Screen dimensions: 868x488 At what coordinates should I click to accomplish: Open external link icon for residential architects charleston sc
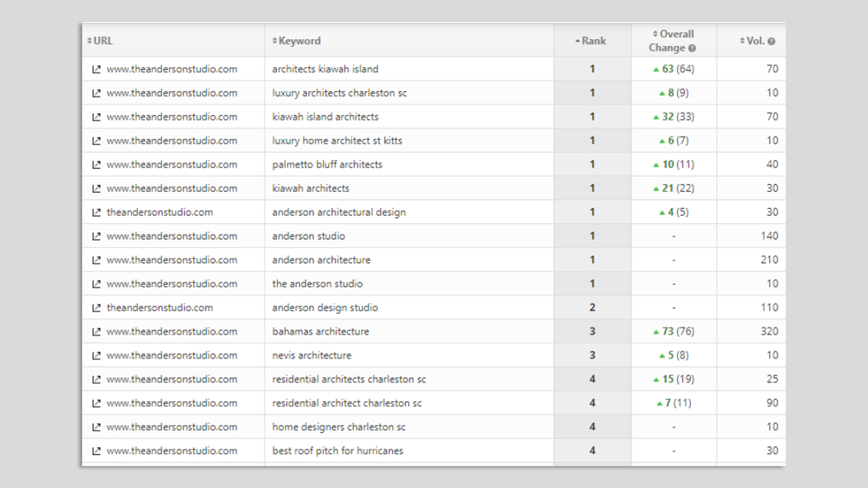coord(96,379)
